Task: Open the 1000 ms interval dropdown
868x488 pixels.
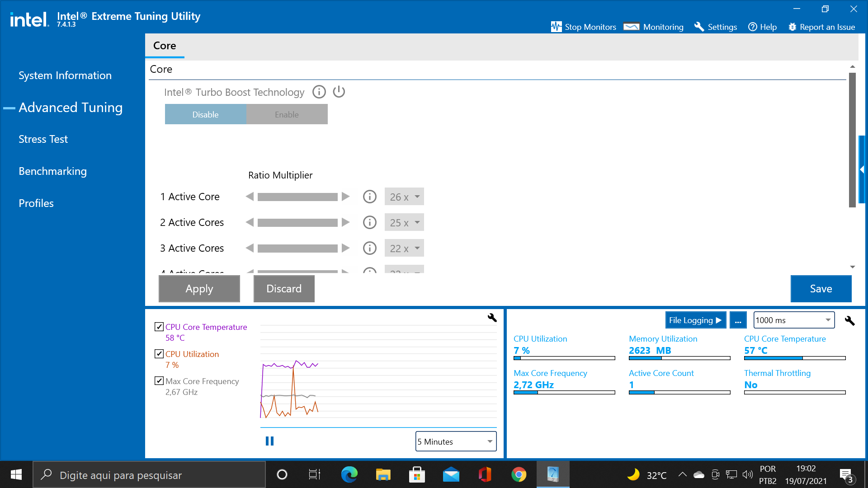Action: coord(794,320)
